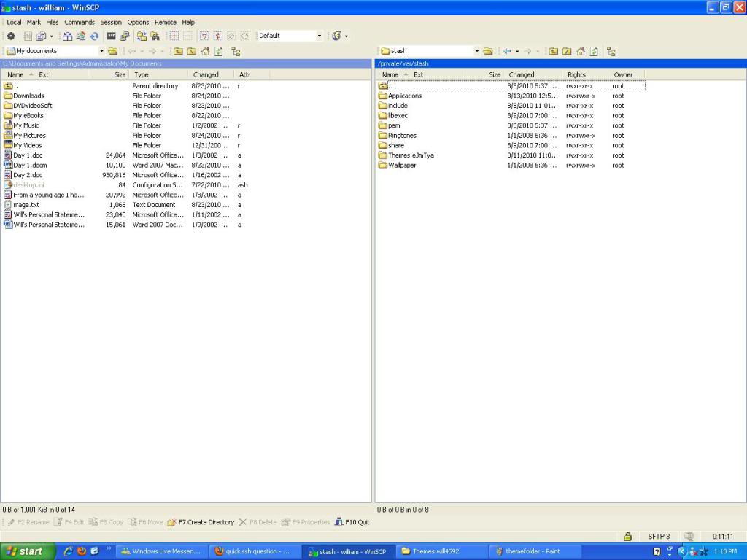Click the lock encryption icon in status bar

(628, 536)
